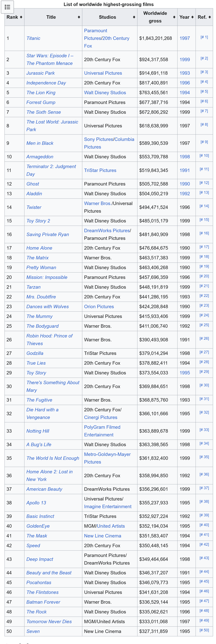The width and height of the screenshot is (216, 644).
Task: Open New Line Cinema link in The Mask row
Action: coord(103,536)
